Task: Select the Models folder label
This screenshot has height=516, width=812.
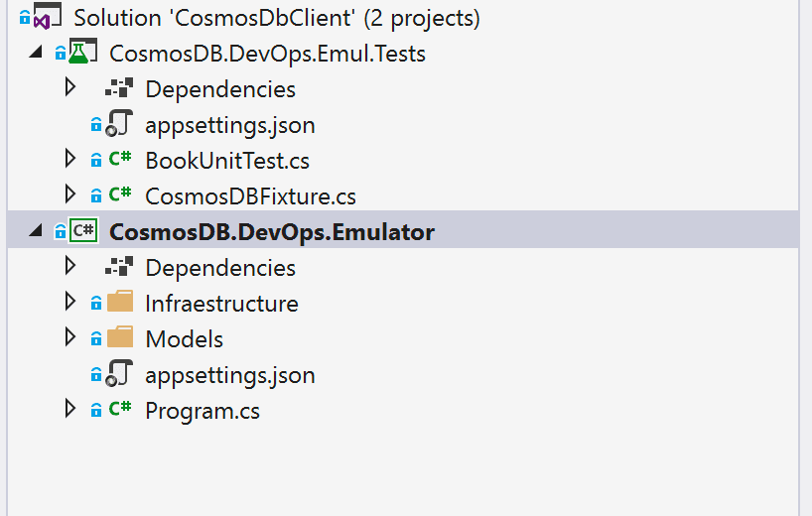Action: (x=185, y=339)
